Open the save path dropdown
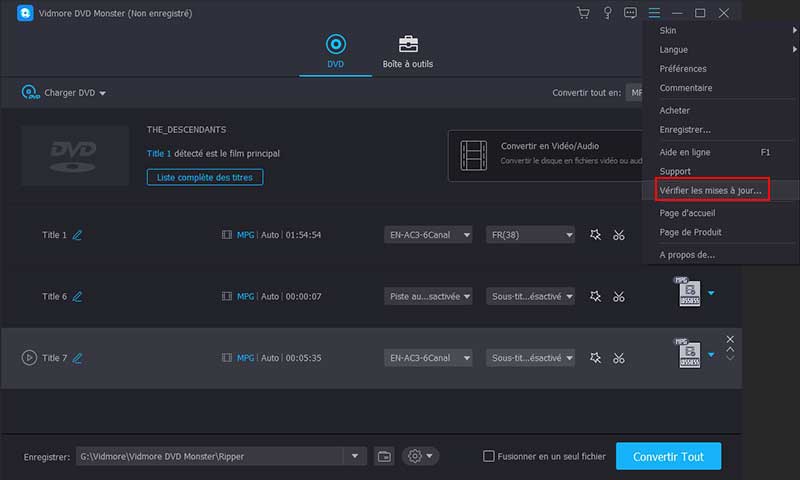Image resolution: width=800 pixels, height=480 pixels. click(x=355, y=456)
